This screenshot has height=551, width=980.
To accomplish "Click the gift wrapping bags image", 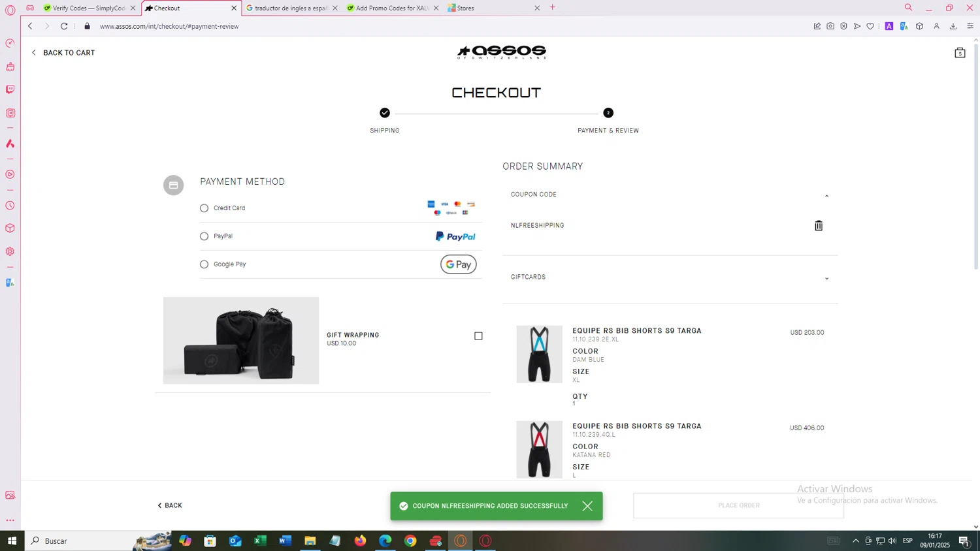I will tap(241, 341).
